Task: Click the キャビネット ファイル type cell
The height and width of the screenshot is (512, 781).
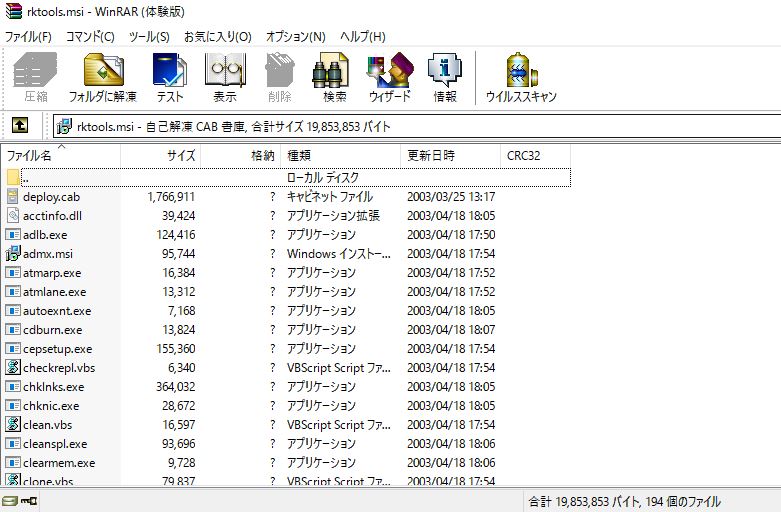Action: tap(329, 197)
